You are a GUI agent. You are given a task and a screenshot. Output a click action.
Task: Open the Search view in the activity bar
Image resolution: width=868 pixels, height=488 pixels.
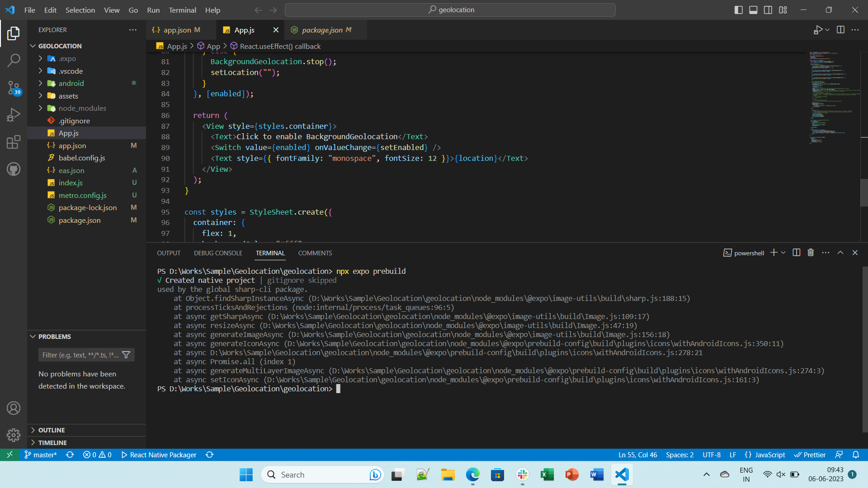[14, 60]
